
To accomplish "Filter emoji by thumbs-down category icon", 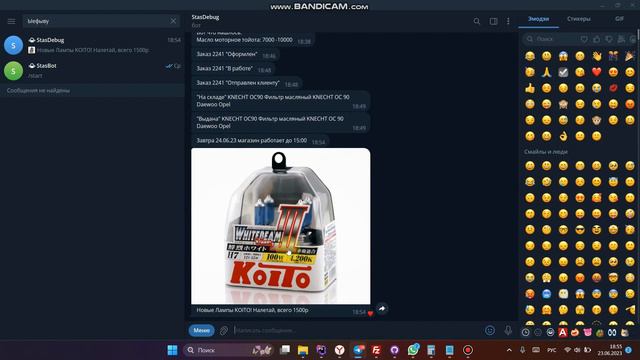I will (x=609, y=39).
